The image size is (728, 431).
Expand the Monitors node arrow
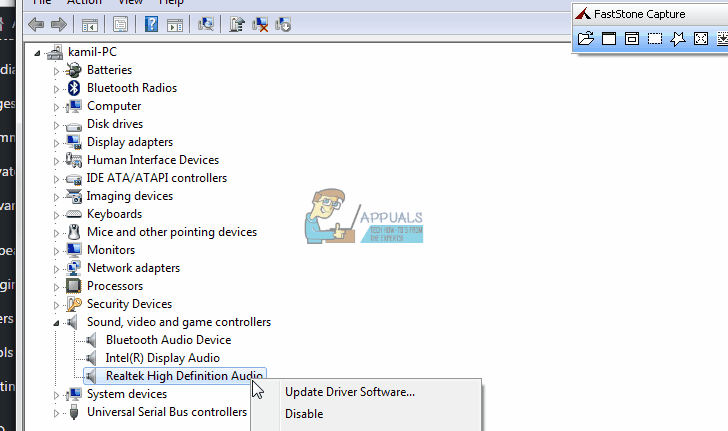click(56, 251)
